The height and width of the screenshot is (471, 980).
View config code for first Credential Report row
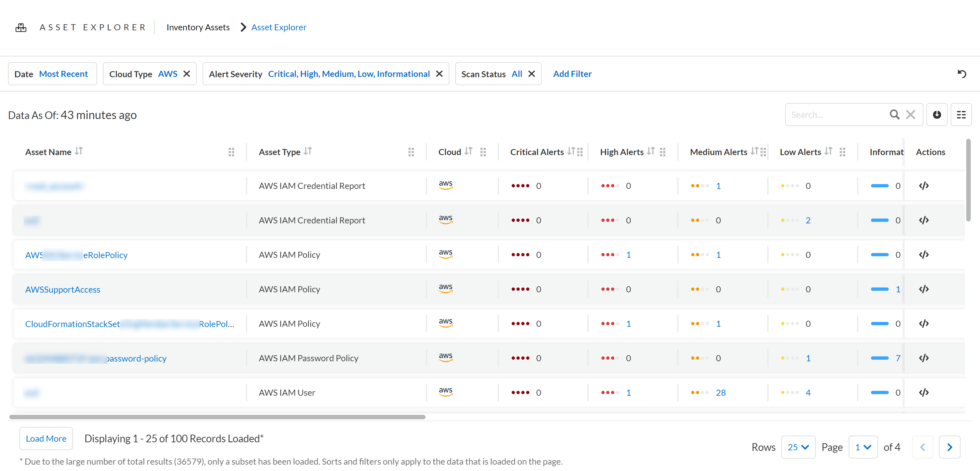[x=924, y=186]
